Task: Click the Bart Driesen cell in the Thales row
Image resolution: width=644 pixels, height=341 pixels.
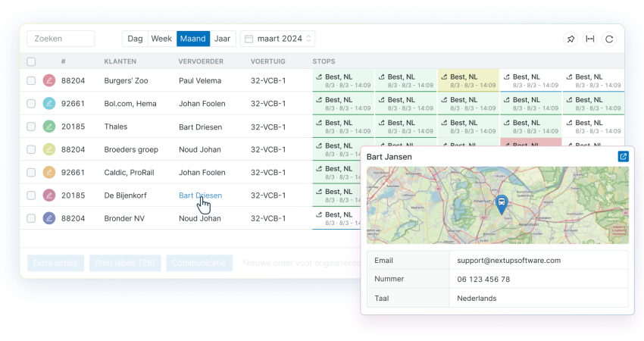Action: [x=201, y=127]
